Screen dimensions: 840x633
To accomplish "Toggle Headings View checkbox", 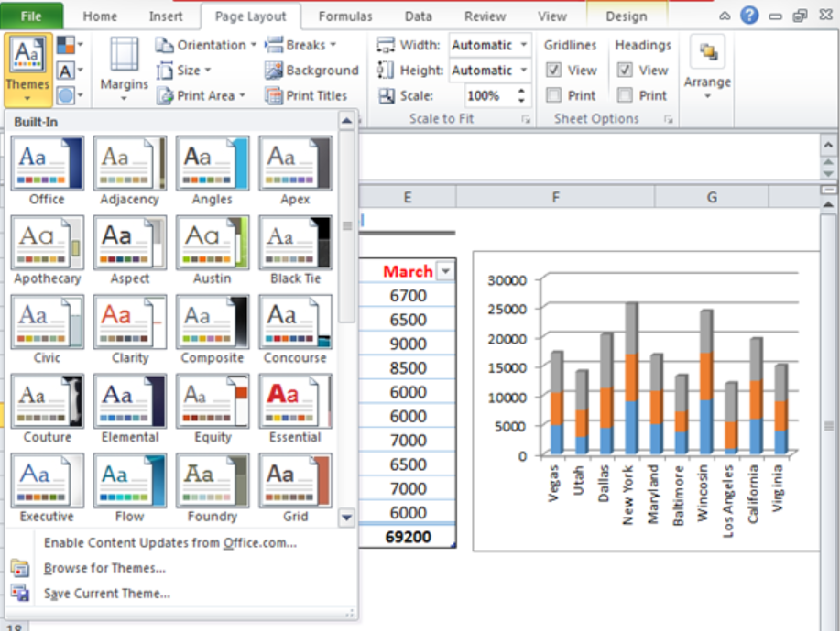I will click(x=625, y=71).
